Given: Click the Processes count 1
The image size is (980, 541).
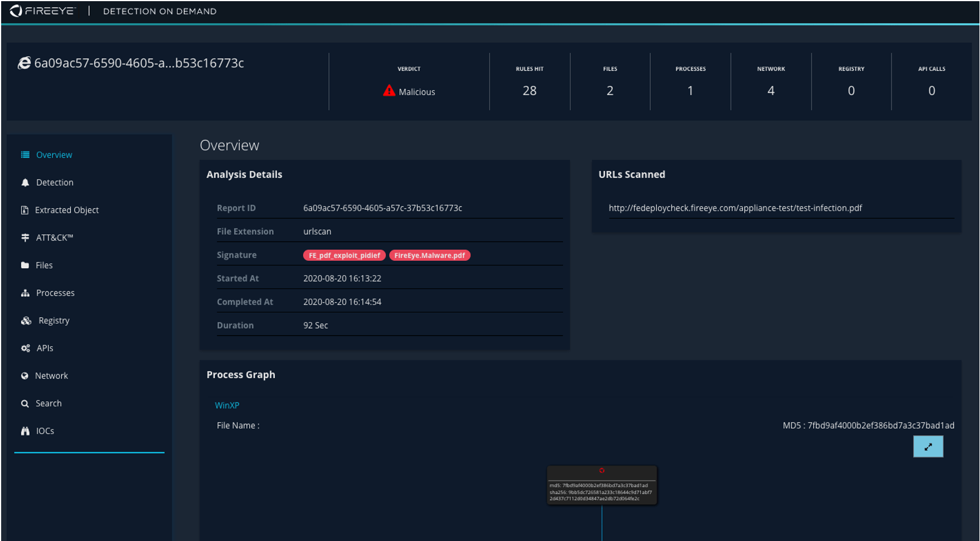Looking at the screenshot, I should [x=690, y=91].
